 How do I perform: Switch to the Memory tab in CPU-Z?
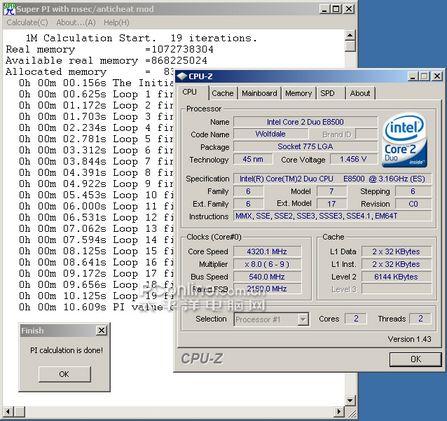tap(298, 93)
